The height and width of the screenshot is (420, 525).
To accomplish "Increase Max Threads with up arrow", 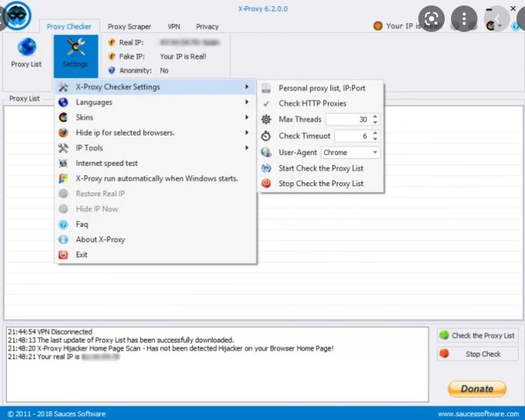I will 375,117.
